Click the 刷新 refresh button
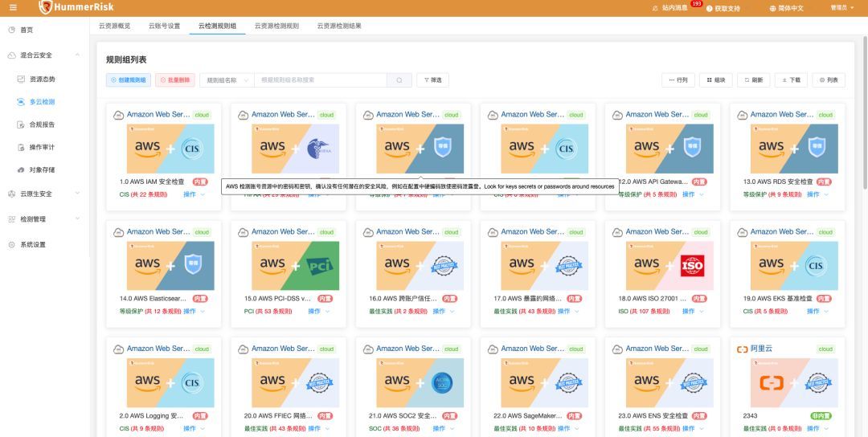868x437 pixels. click(x=753, y=80)
